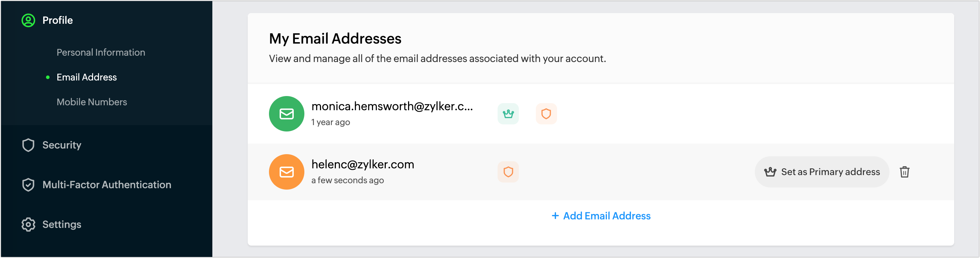Open the Settings section label

62,224
